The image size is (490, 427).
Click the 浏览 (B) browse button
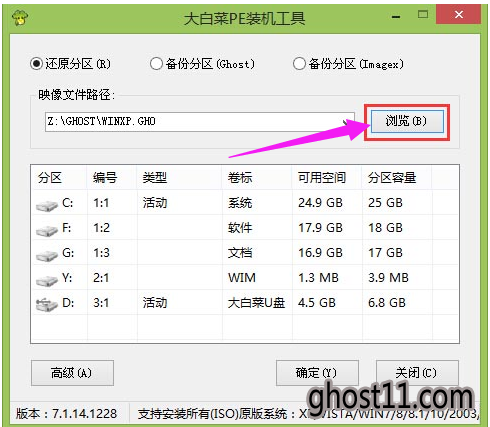[x=407, y=121]
